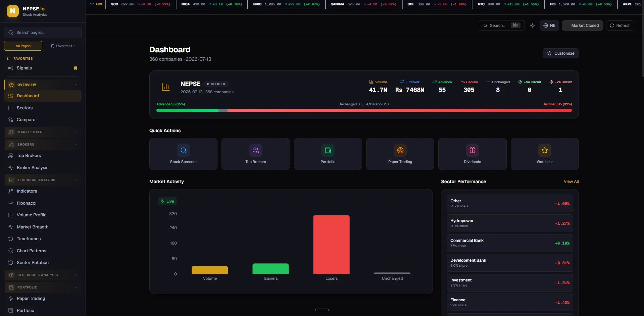Image resolution: width=644 pixels, height=316 pixels.
Task: Open the Dividends quick action card
Action: 472,154
